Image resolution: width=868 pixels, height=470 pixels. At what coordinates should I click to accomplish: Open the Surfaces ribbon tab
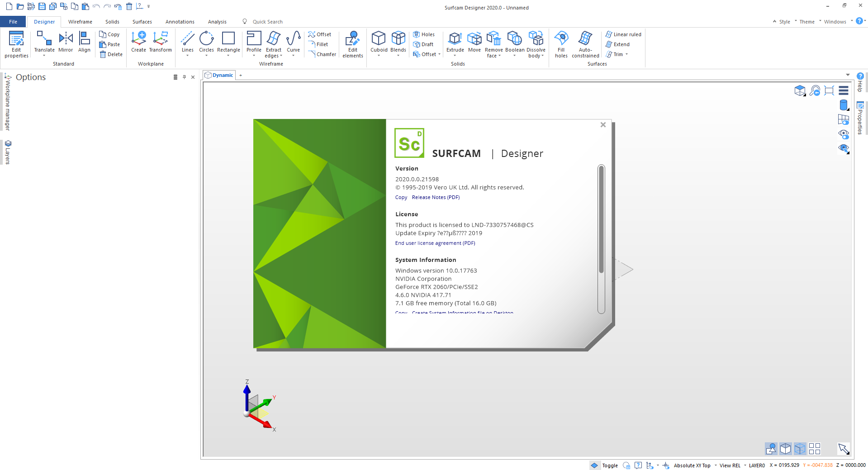tap(142, 22)
